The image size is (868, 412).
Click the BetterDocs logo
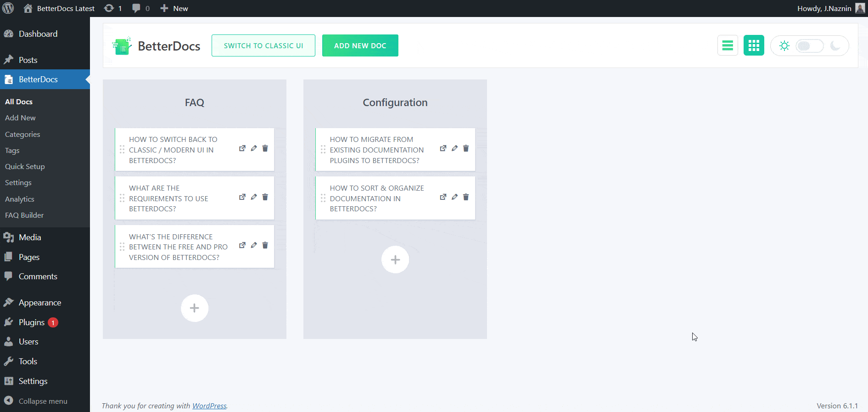pos(156,46)
